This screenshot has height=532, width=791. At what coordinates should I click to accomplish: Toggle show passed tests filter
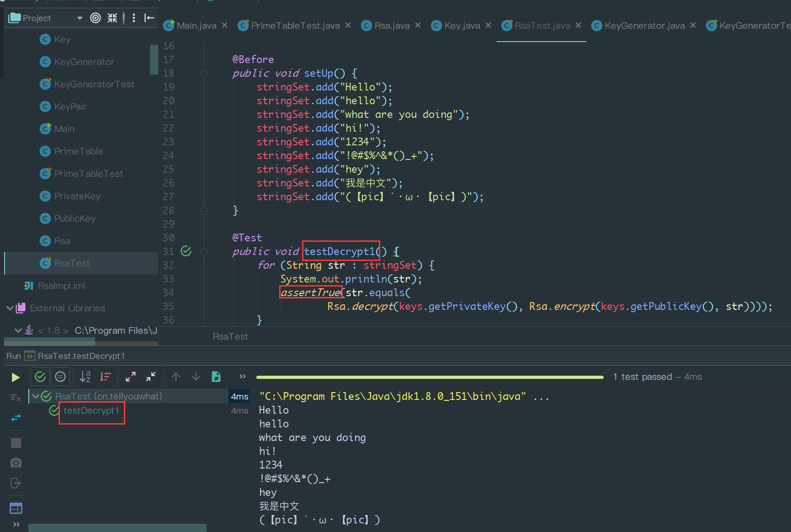[x=40, y=377]
